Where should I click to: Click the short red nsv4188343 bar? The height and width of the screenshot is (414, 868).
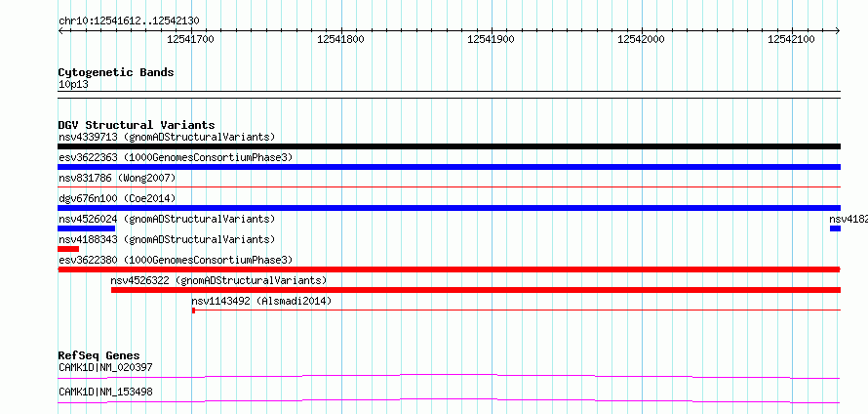[68, 249]
